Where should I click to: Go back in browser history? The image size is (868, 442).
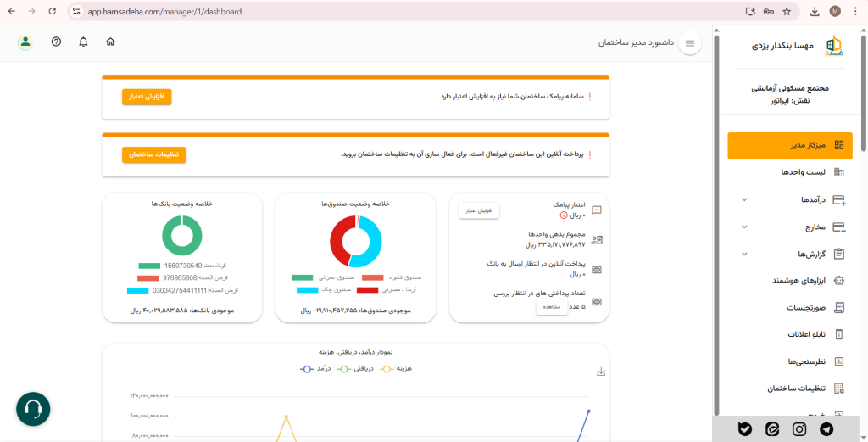coord(12,11)
